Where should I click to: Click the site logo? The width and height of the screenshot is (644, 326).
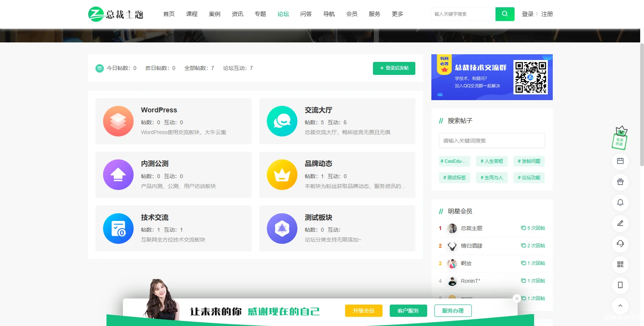116,14
